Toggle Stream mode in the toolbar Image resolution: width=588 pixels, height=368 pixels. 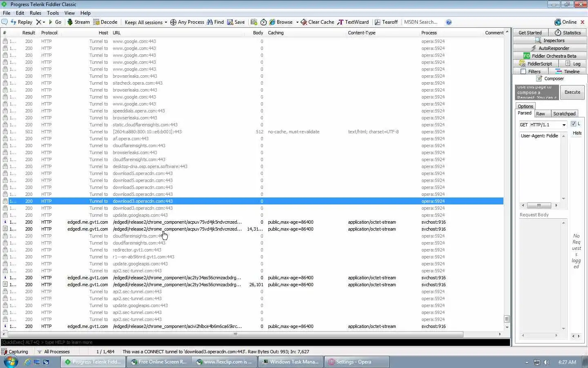[x=78, y=22]
